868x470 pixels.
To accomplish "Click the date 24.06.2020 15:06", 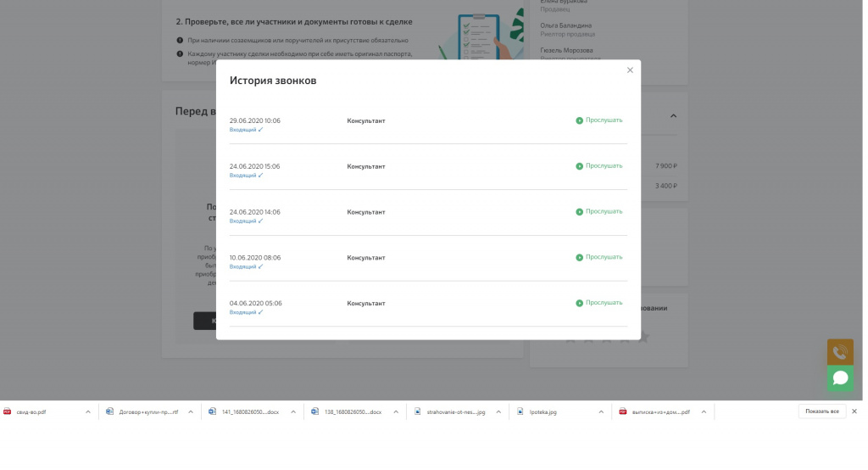I will (254, 166).
